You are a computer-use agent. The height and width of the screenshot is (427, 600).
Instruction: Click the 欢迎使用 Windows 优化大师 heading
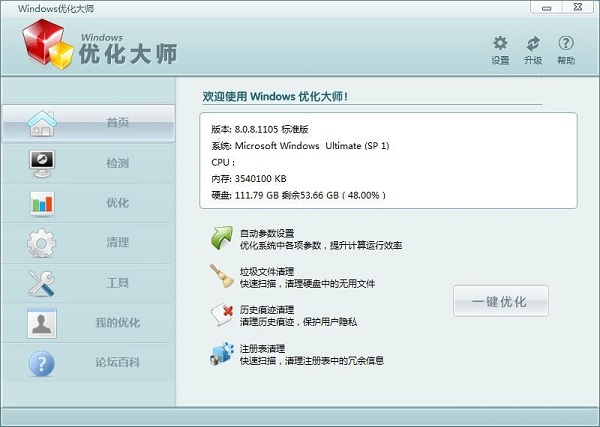pos(275,96)
